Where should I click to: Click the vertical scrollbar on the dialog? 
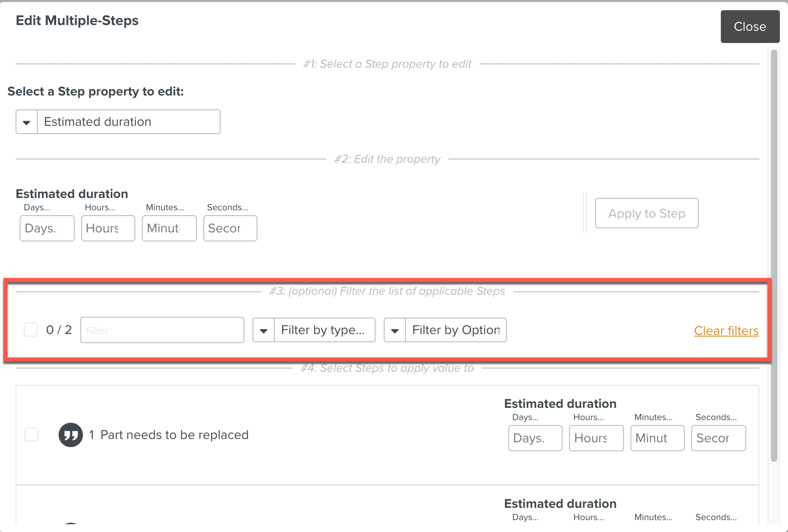coord(774,254)
